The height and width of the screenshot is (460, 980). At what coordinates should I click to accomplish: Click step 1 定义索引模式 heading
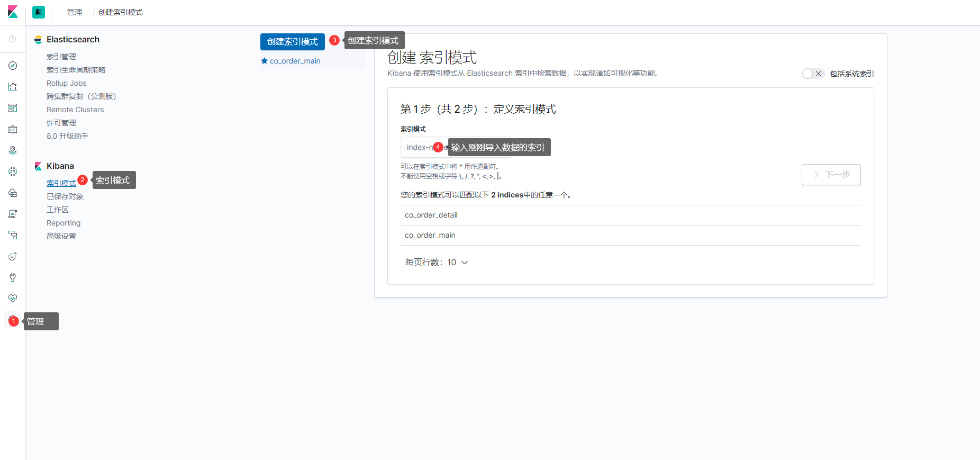[x=478, y=109]
